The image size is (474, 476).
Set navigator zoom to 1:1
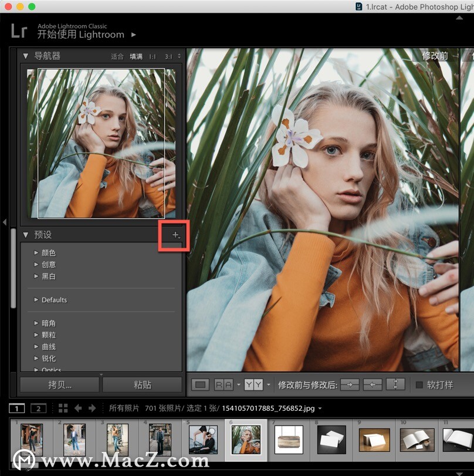tap(153, 57)
